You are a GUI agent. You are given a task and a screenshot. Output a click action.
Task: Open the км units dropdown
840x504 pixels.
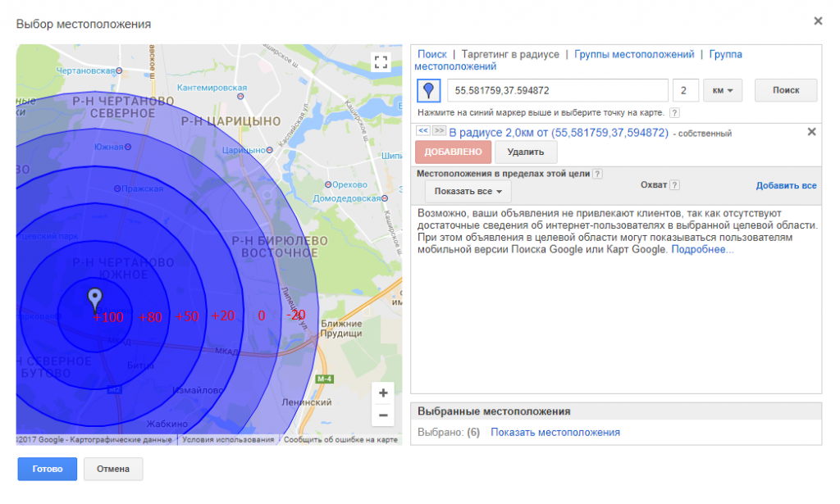coord(722,90)
